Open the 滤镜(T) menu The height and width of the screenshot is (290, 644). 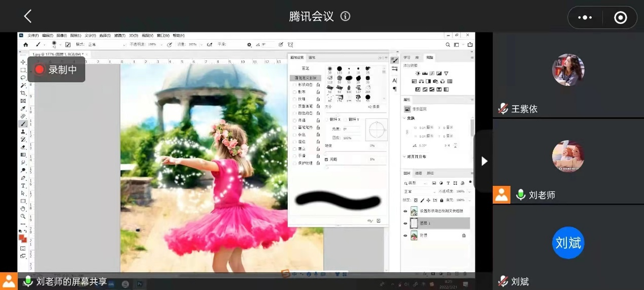(x=120, y=36)
